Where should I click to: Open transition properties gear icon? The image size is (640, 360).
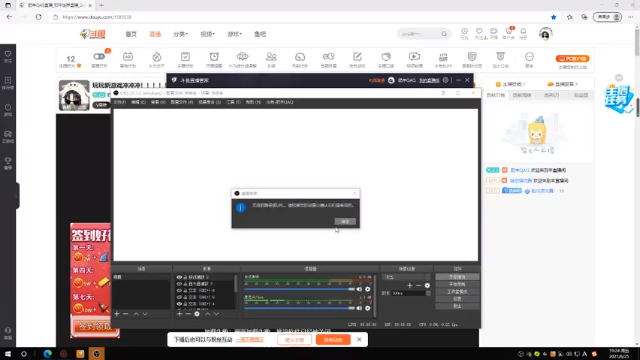click(x=427, y=285)
